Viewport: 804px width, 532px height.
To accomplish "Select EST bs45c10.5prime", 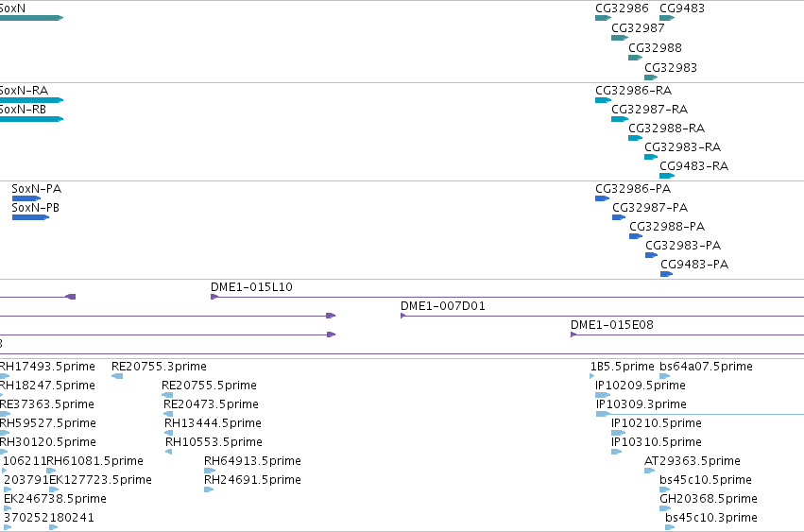I will [x=706, y=480].
